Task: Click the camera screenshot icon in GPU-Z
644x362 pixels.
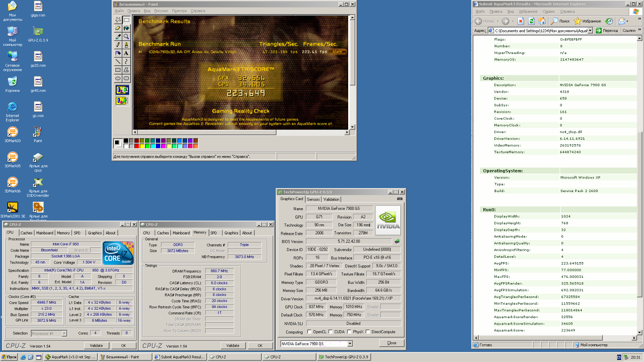Action: pyautogui.click(x=400, y=199)
